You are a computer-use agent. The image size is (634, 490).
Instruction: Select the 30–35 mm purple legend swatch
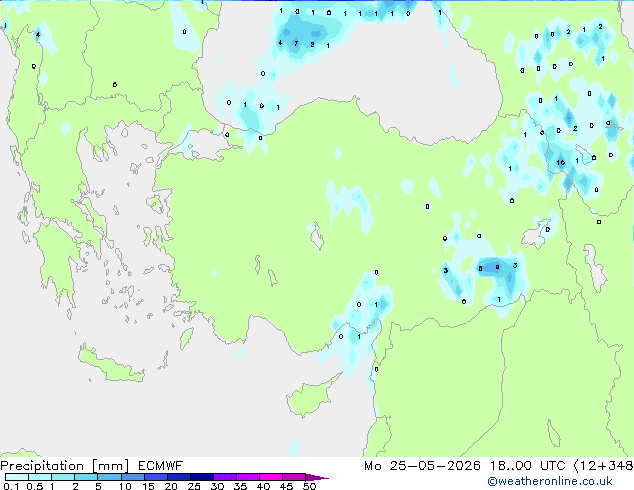click(224, 477)
